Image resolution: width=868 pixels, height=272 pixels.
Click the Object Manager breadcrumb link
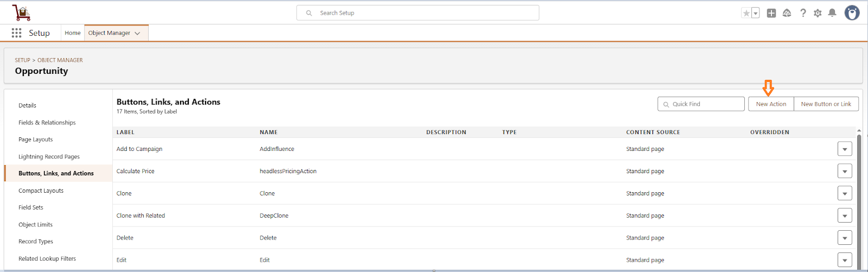tap(60, 60)
